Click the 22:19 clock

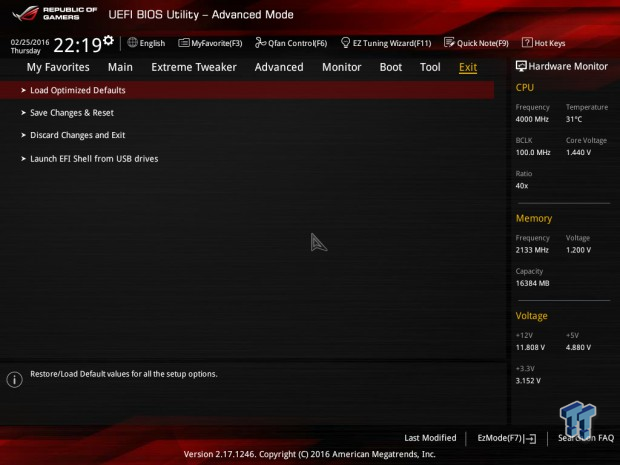78,45
